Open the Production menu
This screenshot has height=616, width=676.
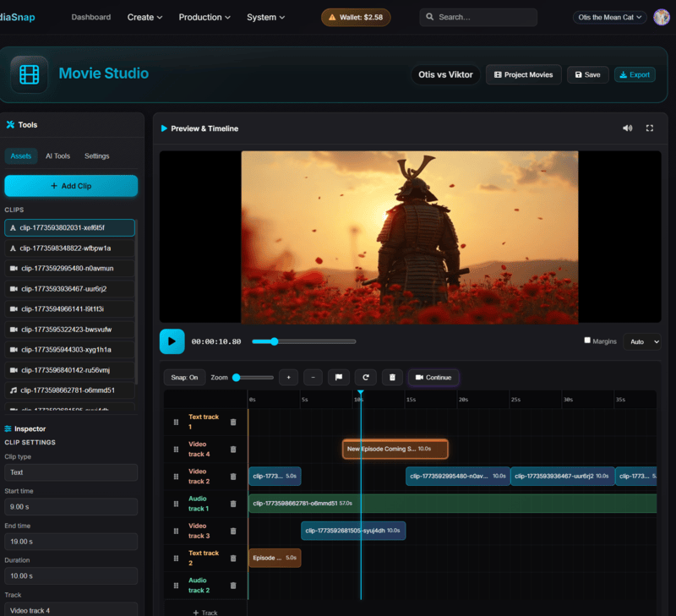[x=204, y=16]
